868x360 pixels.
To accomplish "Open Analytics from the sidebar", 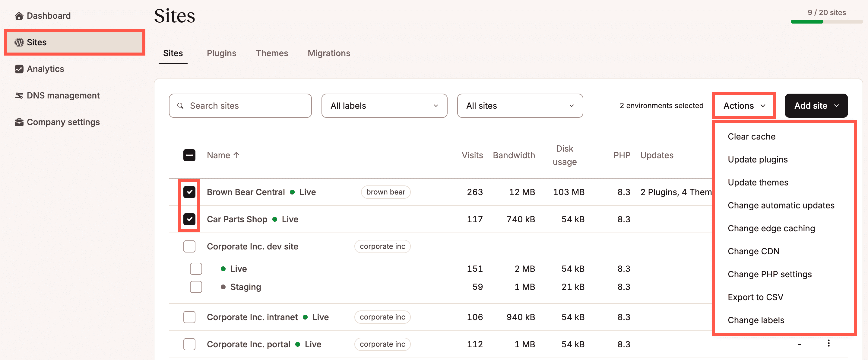I will pyautogui.click(x=46, y=69).
